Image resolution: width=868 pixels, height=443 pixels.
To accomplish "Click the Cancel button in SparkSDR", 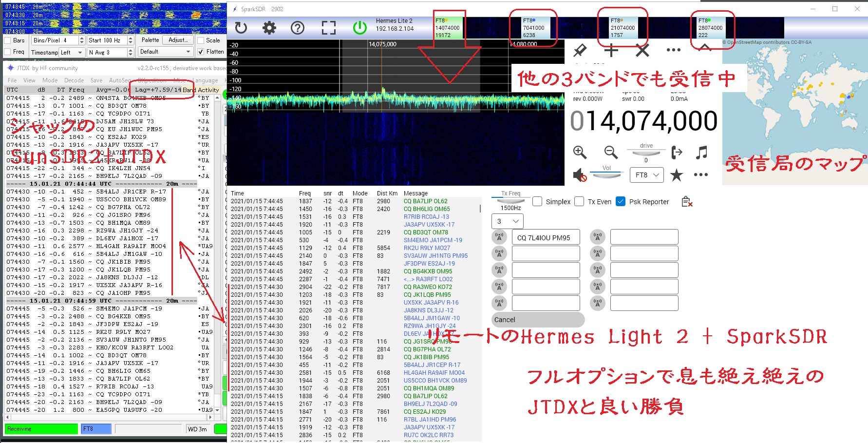I will point(538,320).
